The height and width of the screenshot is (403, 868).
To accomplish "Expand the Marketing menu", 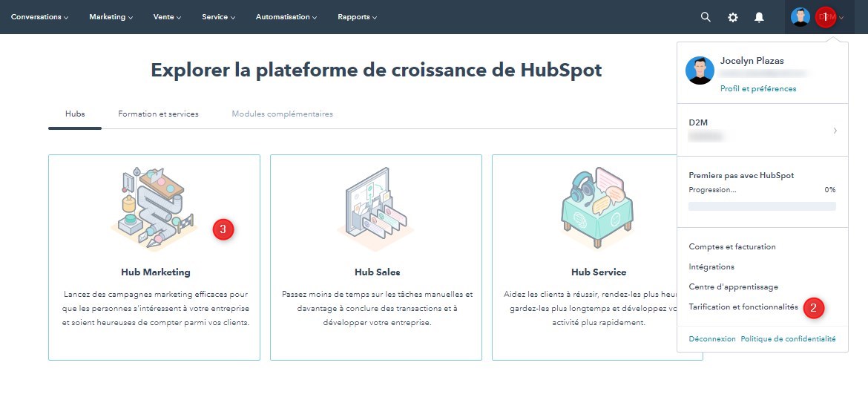I will [111, 17].
